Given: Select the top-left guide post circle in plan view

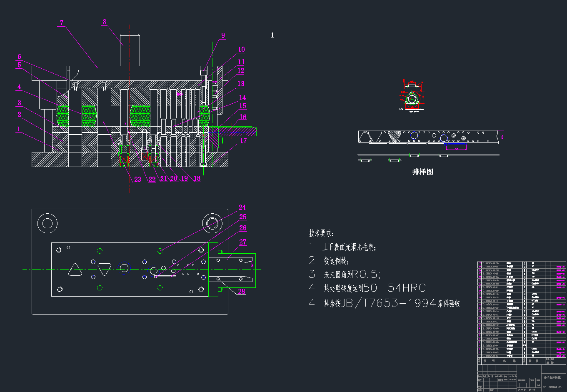Looking at the screenshot, I should point(47,224).
